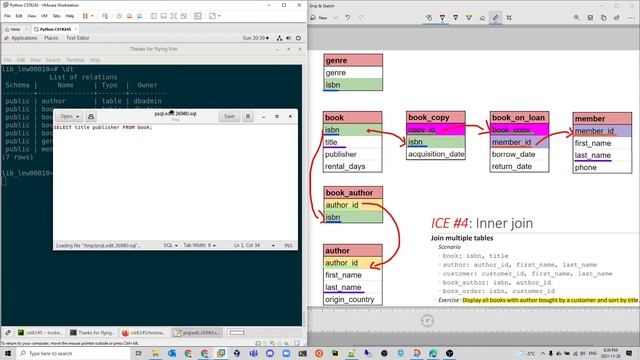Share the snip

click(617, 18)
